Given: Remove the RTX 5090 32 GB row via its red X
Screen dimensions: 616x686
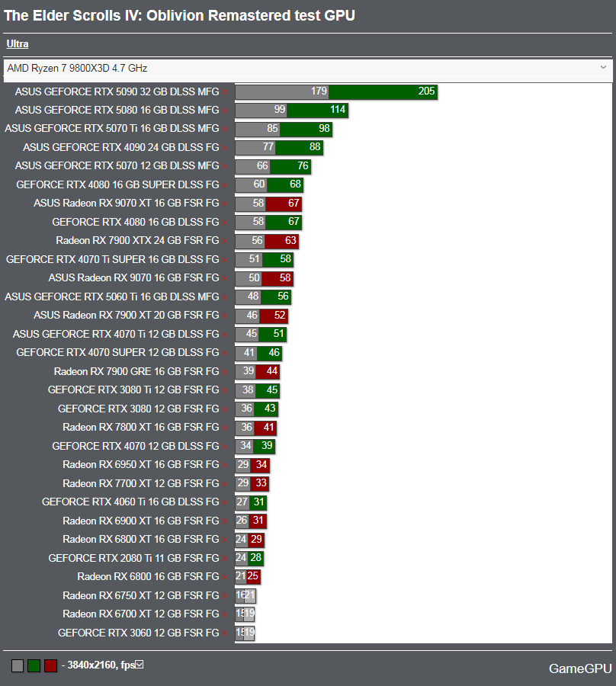Looking at the screenshot, I should [225, 92].
